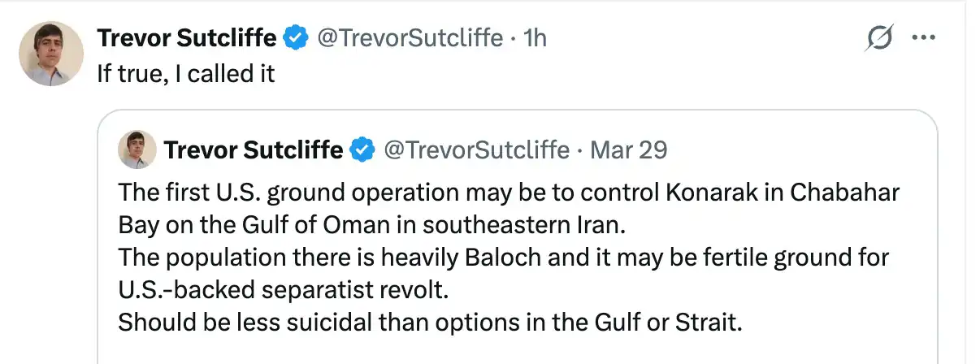
Task: Click the small avatar in the quoted post
Action: tap(137, 150)
